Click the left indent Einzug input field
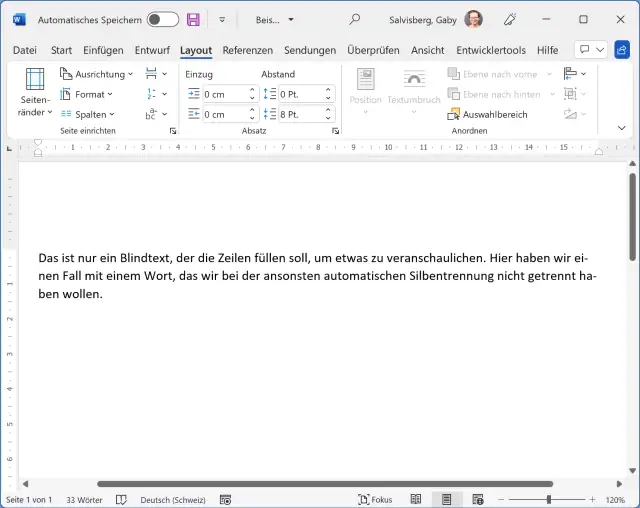The image size is (640, 508). [x=224, y=94]
